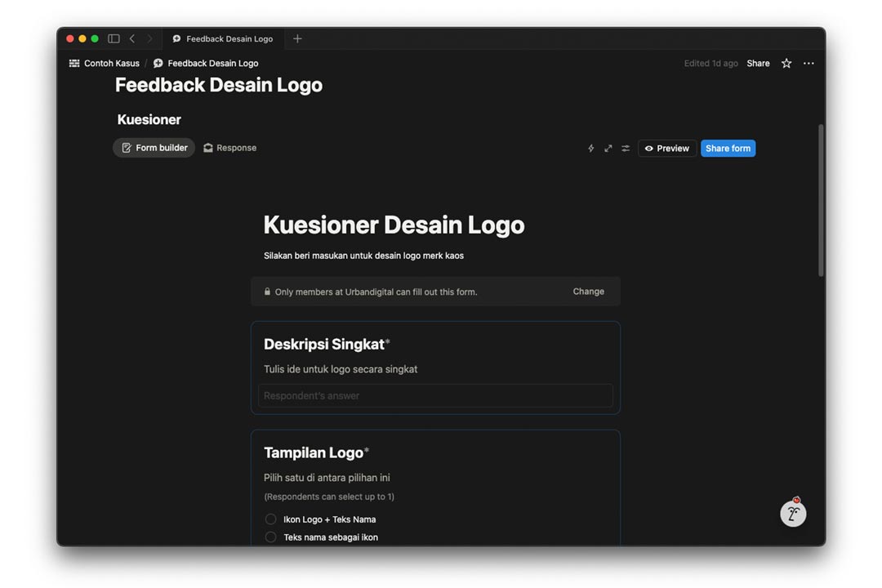This screenshot has width=882, height=588.
Task: Go back with the left arrow
Action: click(x=132, y=38)
